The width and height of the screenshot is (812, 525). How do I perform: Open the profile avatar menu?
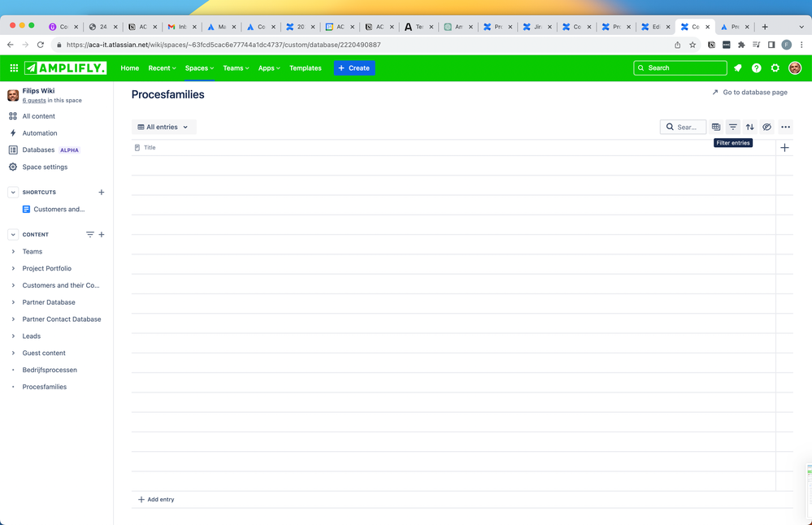coord(795,67)
